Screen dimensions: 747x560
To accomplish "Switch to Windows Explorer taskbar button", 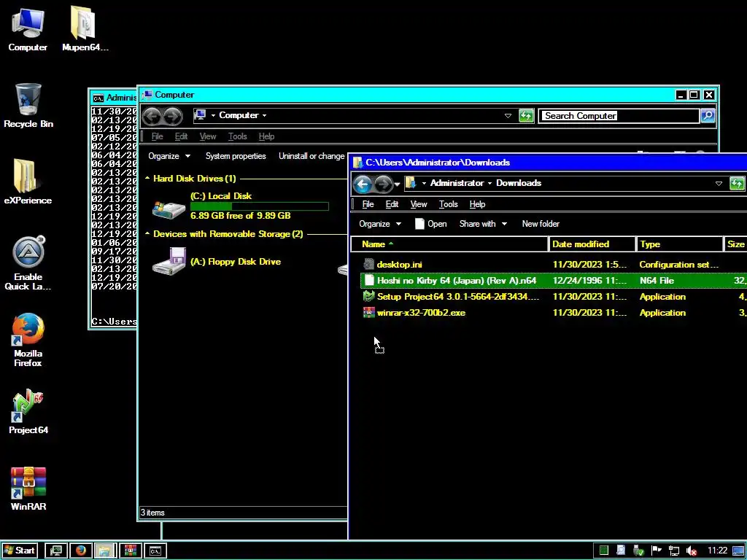I will 105,551.
